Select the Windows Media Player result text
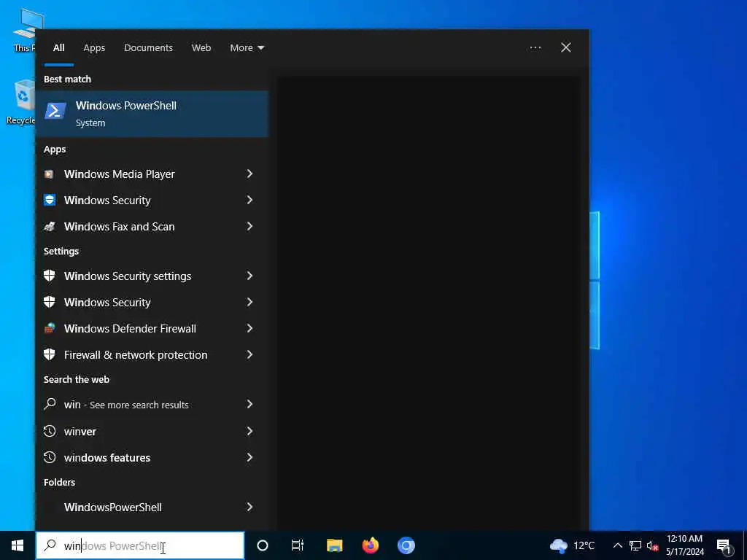747x560 pixels. point(119,174)
